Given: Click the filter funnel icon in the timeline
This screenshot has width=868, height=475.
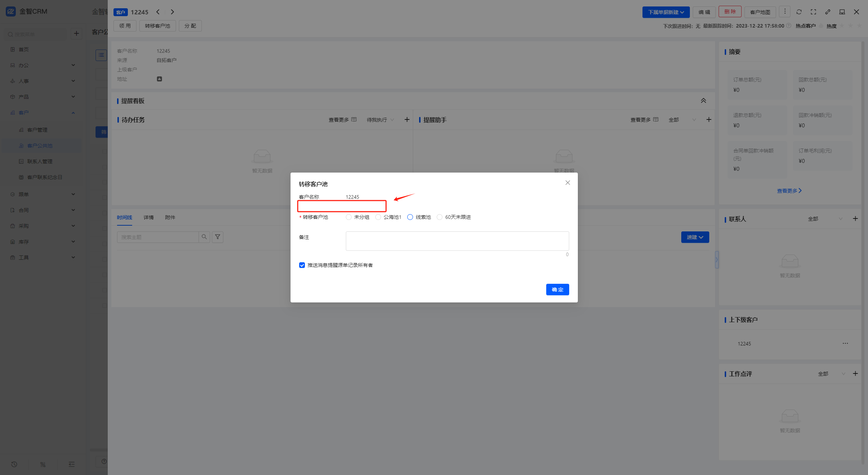Looking at the screenshot, I should tap(218, 237).
